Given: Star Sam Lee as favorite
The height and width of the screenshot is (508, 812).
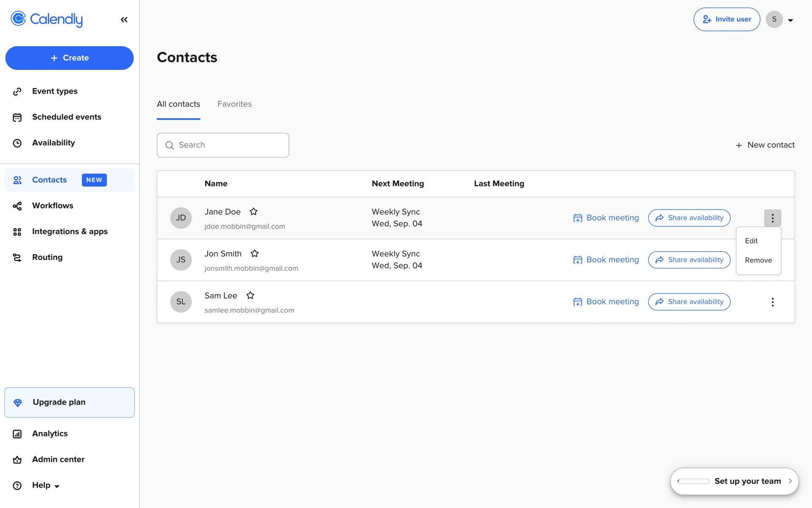Looking at the screenshot, I should coord(250,295).
